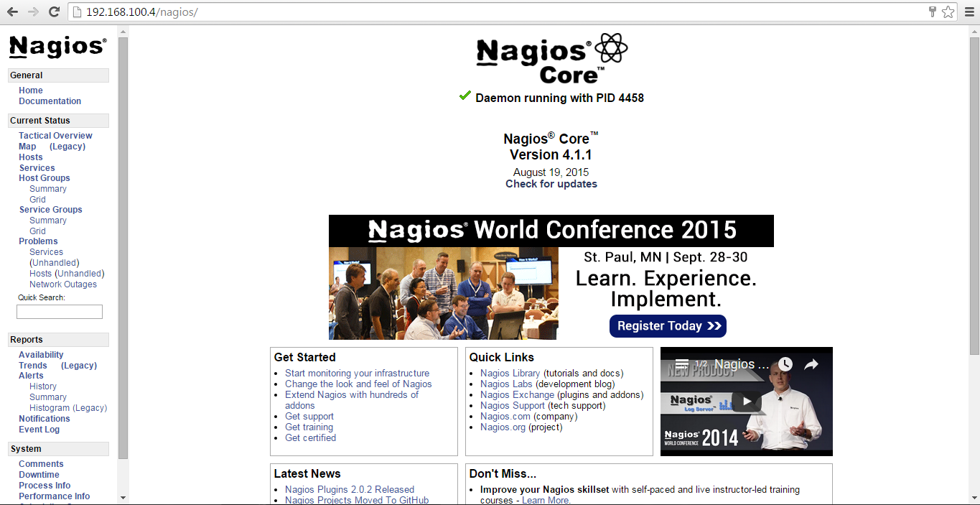The width and height of the screenshot is (980, 505).
Task: Open Nagios Projects Moved To GitHub
Action: pyautogui.click(x=357, y=500)
